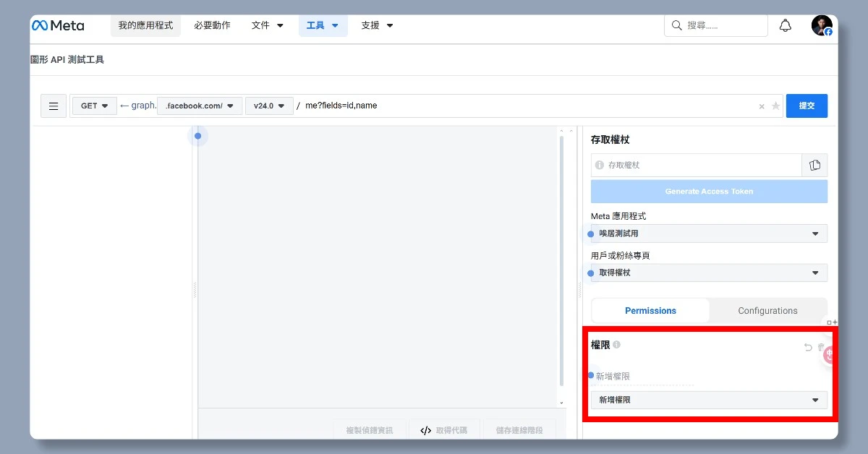Click the Meta logo

(x=58, y=25)
